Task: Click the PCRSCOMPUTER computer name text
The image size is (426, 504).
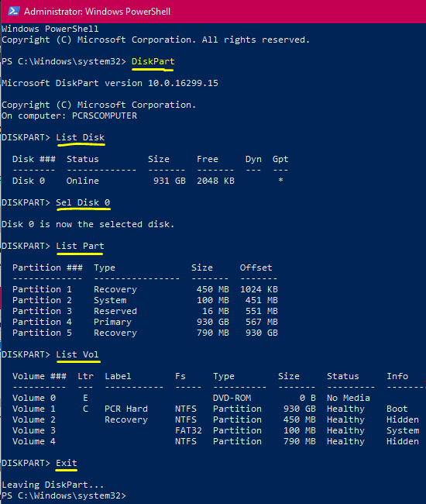Action: (x=105, y=116)
